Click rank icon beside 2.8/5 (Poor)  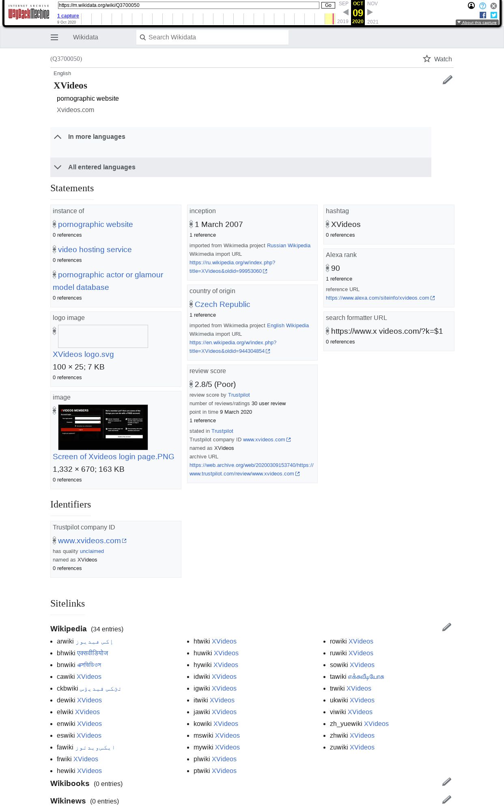tap(191, 384)
